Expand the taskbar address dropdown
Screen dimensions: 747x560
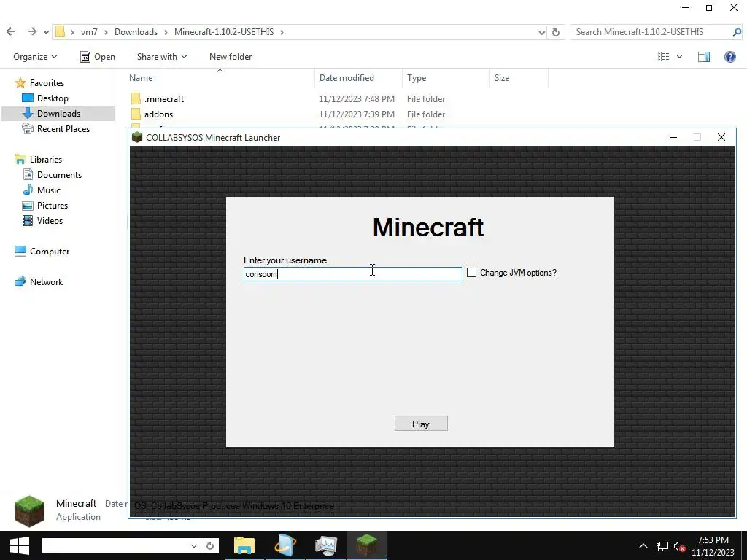(x=194, y=545)
